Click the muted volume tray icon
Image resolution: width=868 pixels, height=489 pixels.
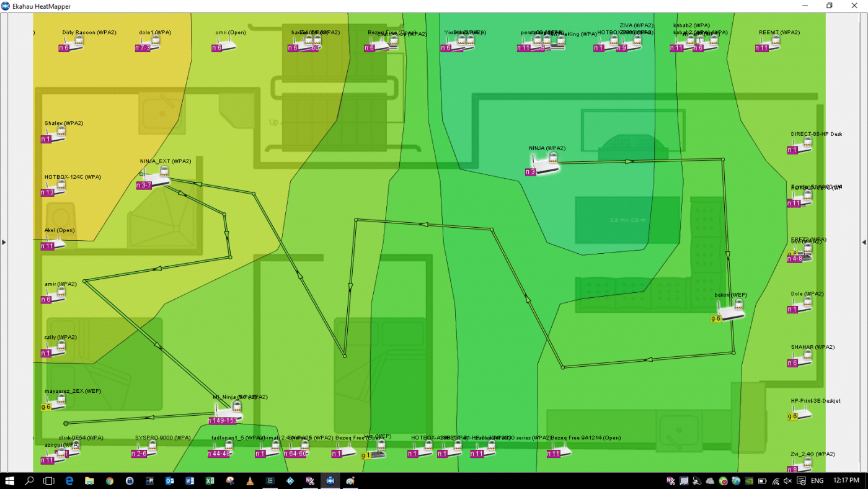787,481
